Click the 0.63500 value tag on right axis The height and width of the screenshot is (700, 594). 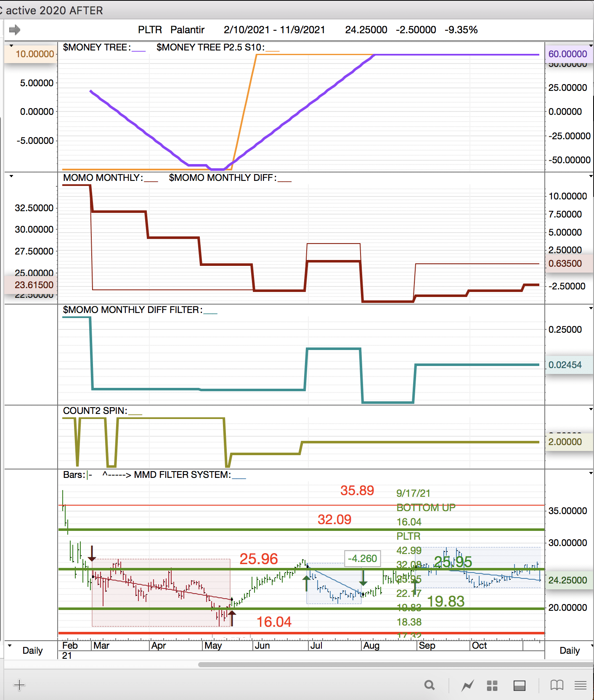pyautogui.click(x=569, y=263)
